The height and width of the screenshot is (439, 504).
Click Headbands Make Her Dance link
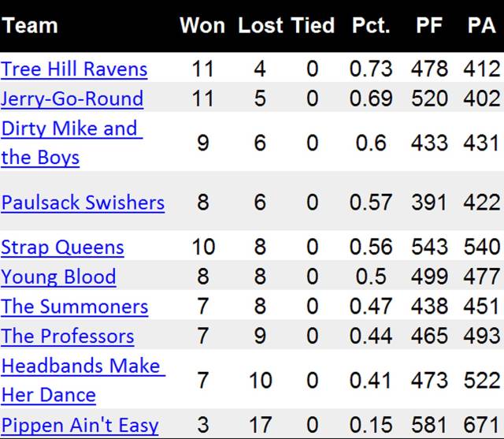(83, 380)
